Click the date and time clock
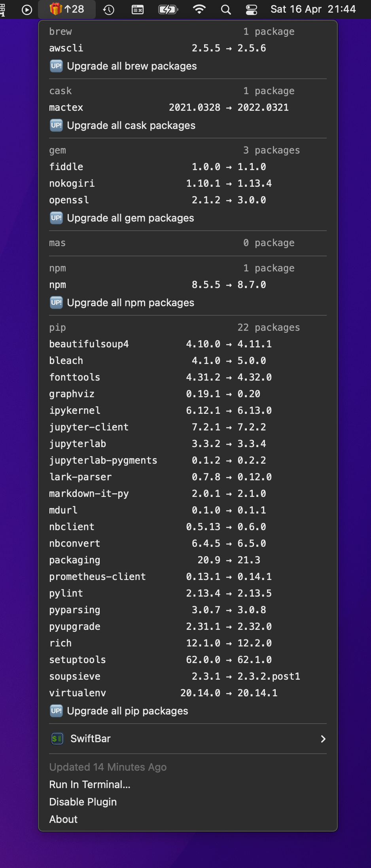 coord(313,9)
